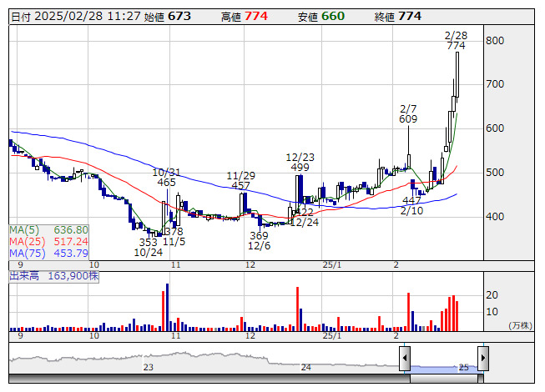Click the 353 10/24 low annotation

pyautogui.click(x=149, y=248)
